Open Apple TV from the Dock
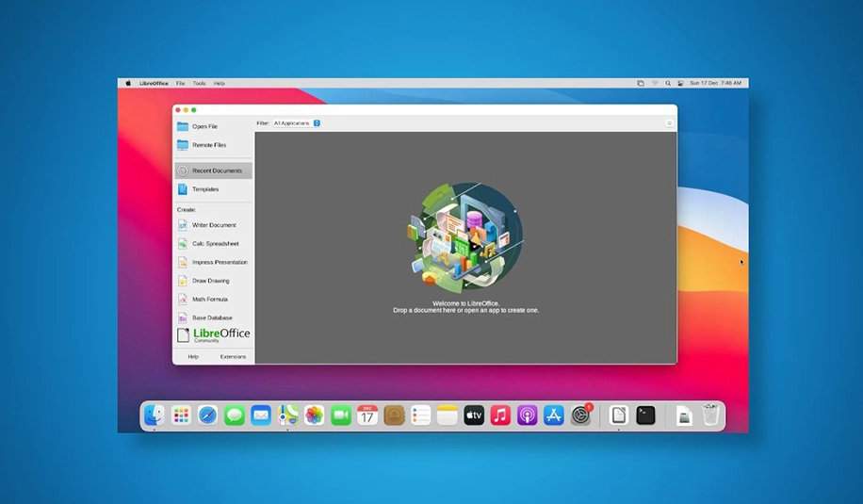863x504 pixels. coord(474,415)
